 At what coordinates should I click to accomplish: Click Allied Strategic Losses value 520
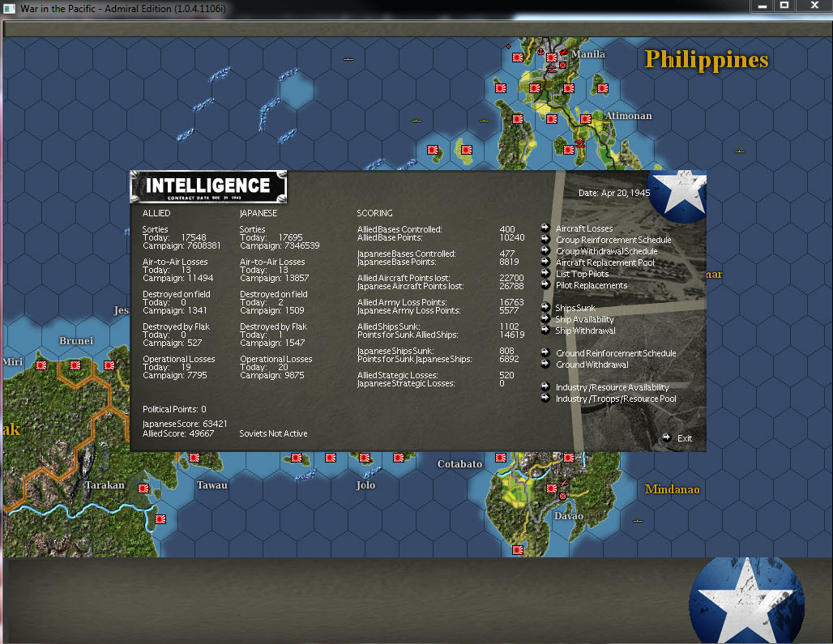pos(506,375)
